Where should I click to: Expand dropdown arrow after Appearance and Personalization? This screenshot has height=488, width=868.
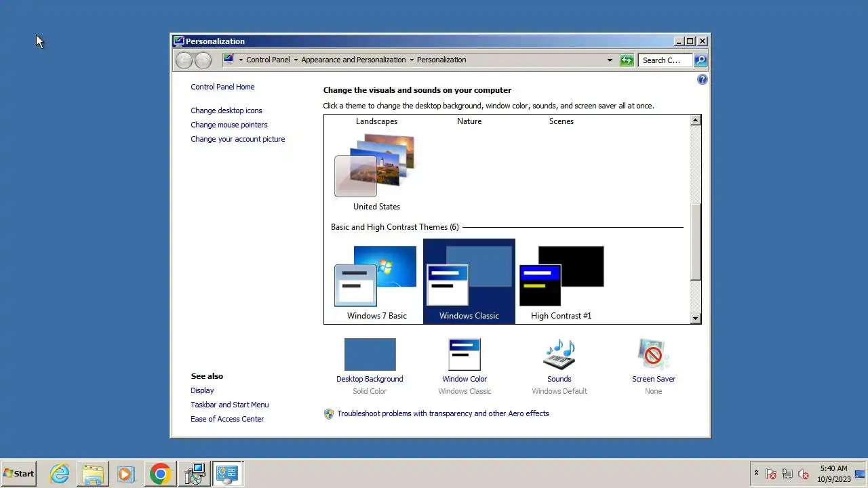pos(412,60)
